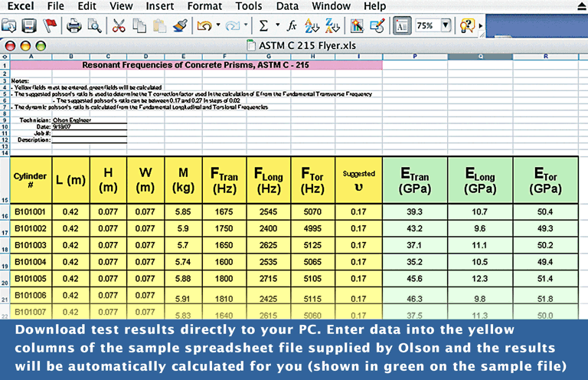The image size is (588, 380).
Task: Open the Undo history dropdown arrow
Action: [x=218, y=25]
